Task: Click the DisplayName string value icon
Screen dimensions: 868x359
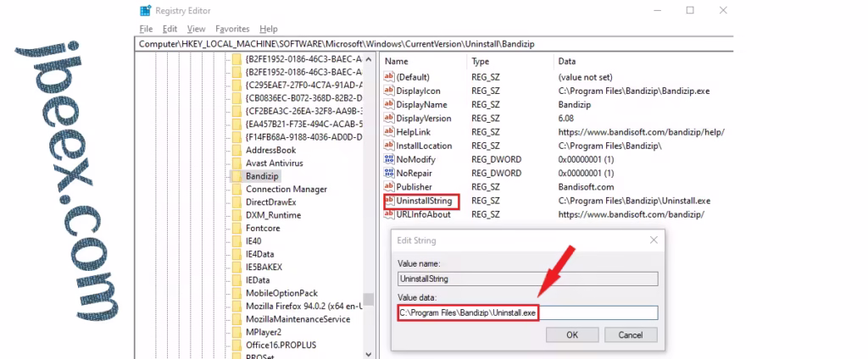Action: point(389,104)
